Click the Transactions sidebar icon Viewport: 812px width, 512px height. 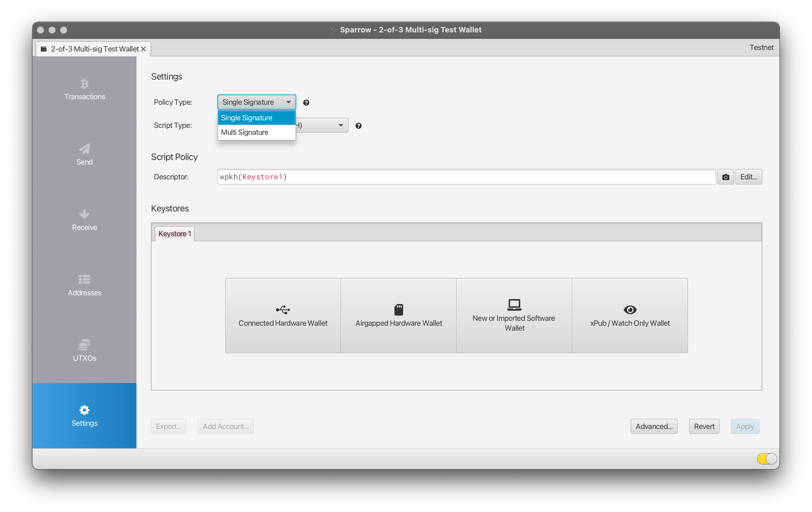point(84,89)
